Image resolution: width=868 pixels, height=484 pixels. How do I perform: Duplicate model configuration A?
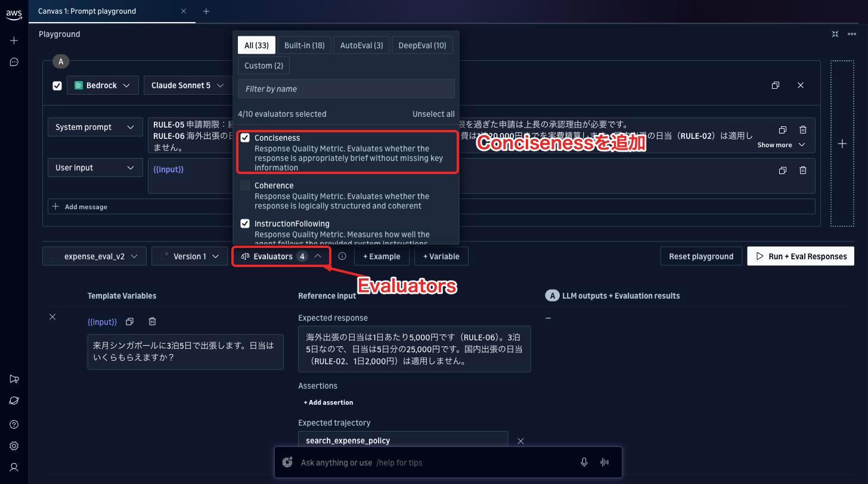pos(776,85)
